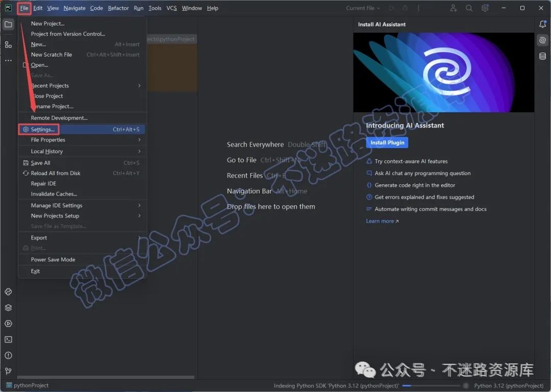Image resolution: width=551 pixels, height=392 pixels.
Task: Open the Terminal tool window icon
Action: tap(9, 339)
